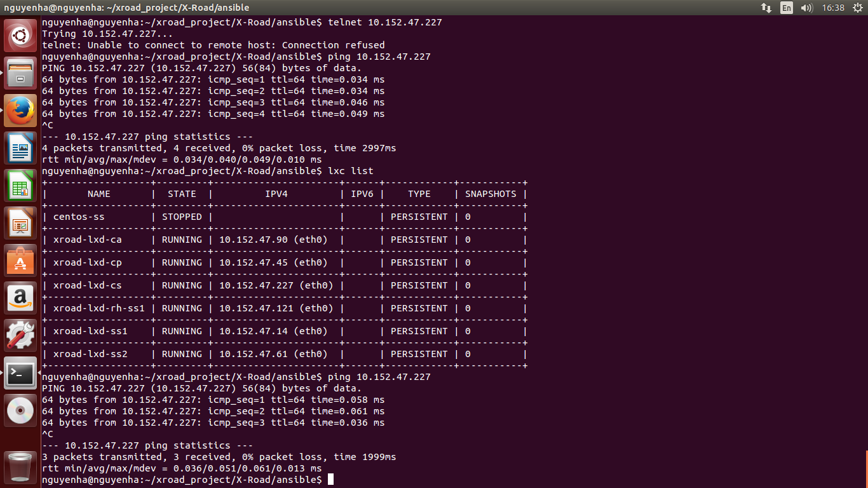Launch the Amazon shortcut
This screenshot has width=868, height=488.
tap(20, 297)
